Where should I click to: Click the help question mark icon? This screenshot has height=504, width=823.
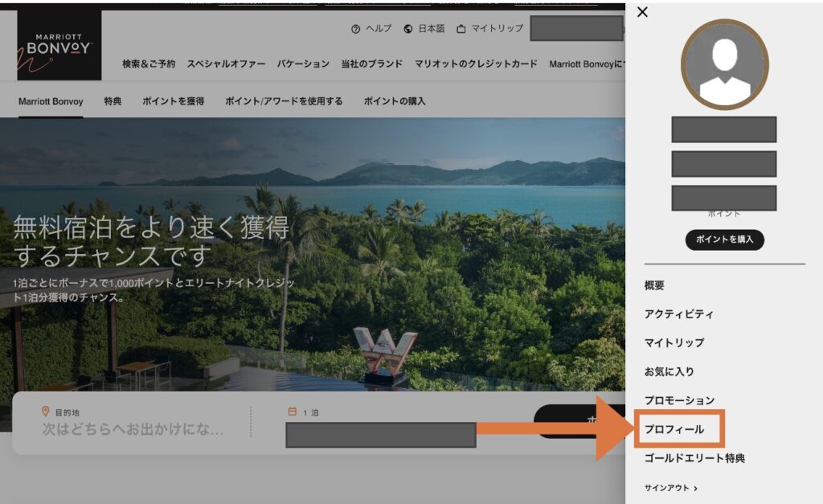coord(355,29)
